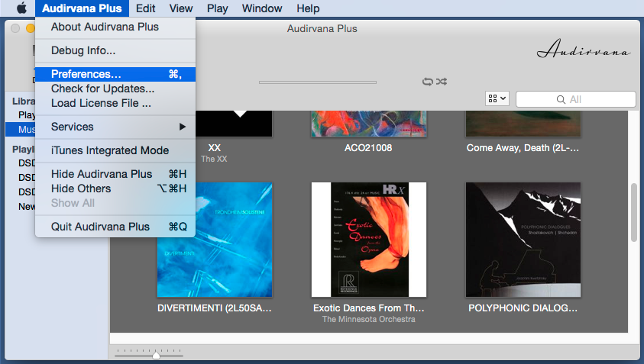Select the Exotic Dances album cover
Viewport: 644px width, 364px height.
point(369,240)
